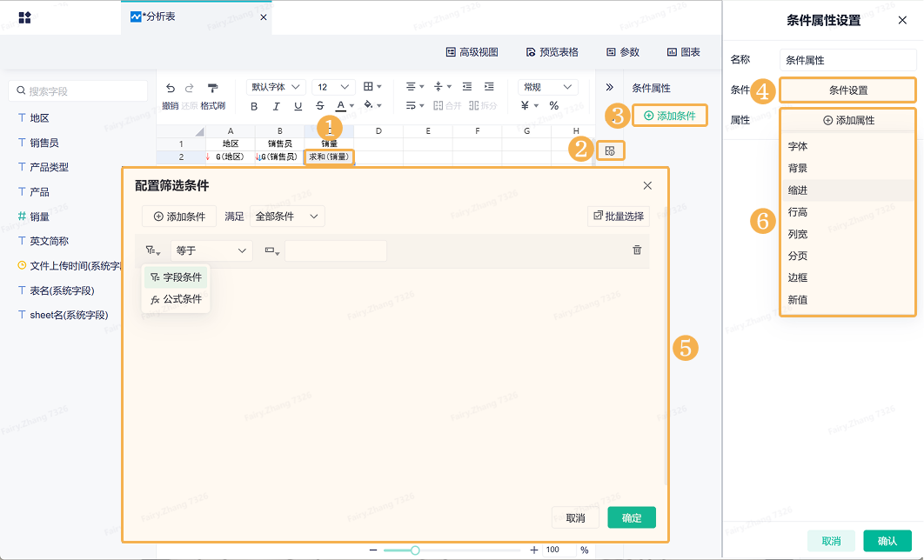
Task: Toggle italic formatting
Action: point(276,106)
